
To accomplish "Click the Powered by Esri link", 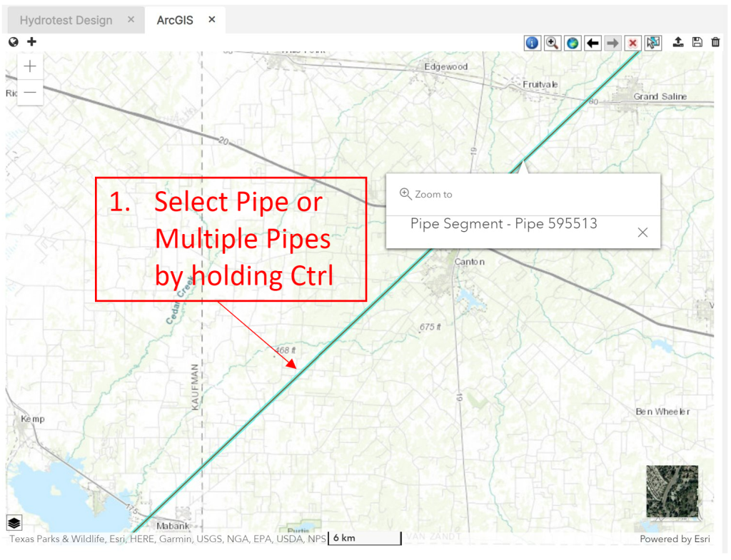I will [675, 539].
